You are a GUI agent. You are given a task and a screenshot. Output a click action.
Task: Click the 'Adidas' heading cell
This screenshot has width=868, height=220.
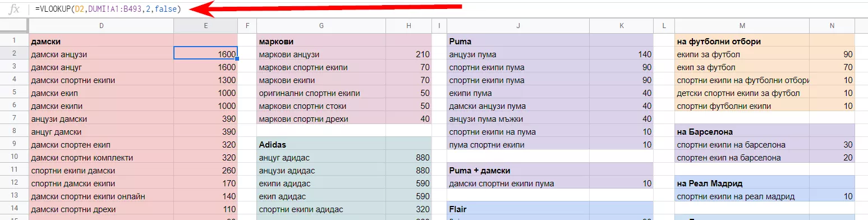pos(321,145)
